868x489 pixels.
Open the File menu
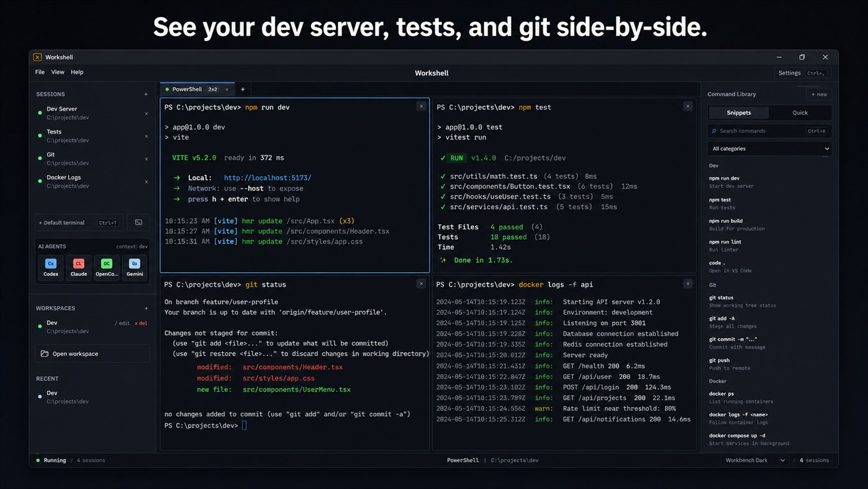[x=40, y=72]
